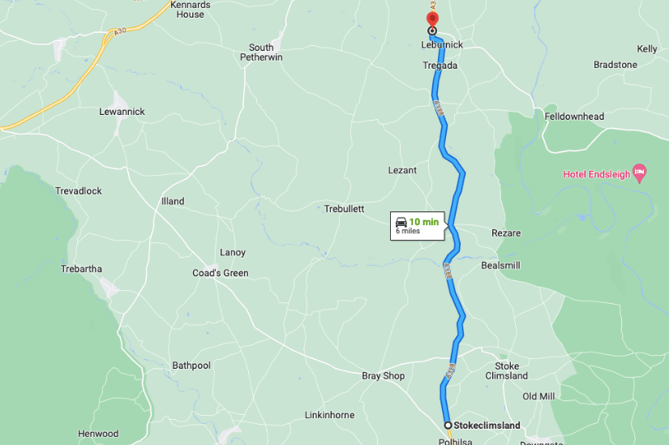
Task: Click the Hotel Endsleigh label
Action: 596,174
